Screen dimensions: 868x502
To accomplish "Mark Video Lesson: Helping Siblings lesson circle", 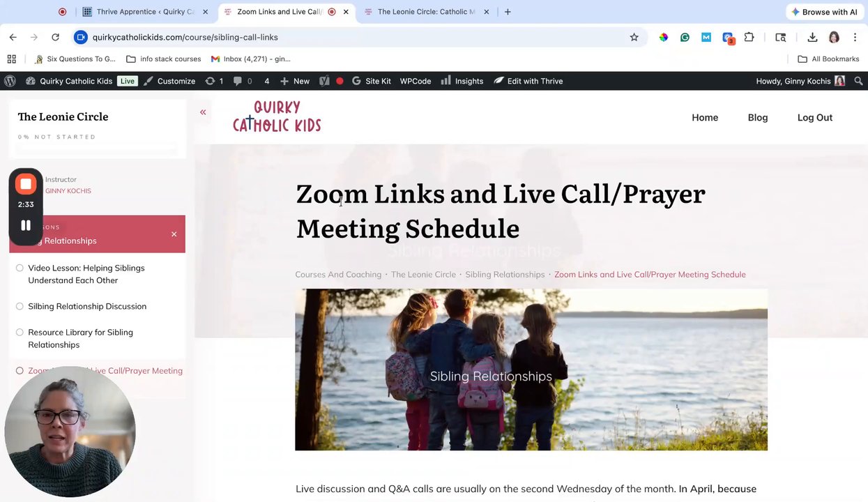I will tap(20, 268).
